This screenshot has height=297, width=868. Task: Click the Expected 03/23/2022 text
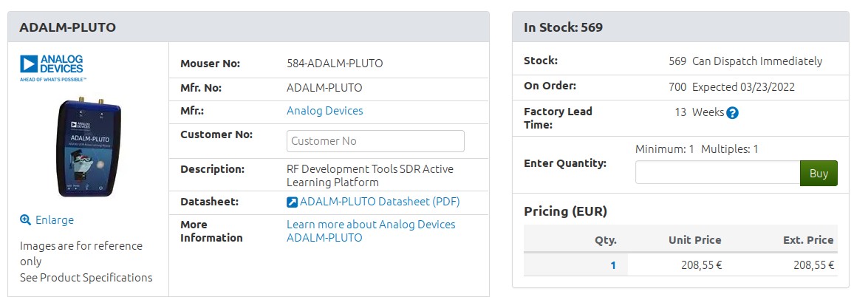(743, 87)
